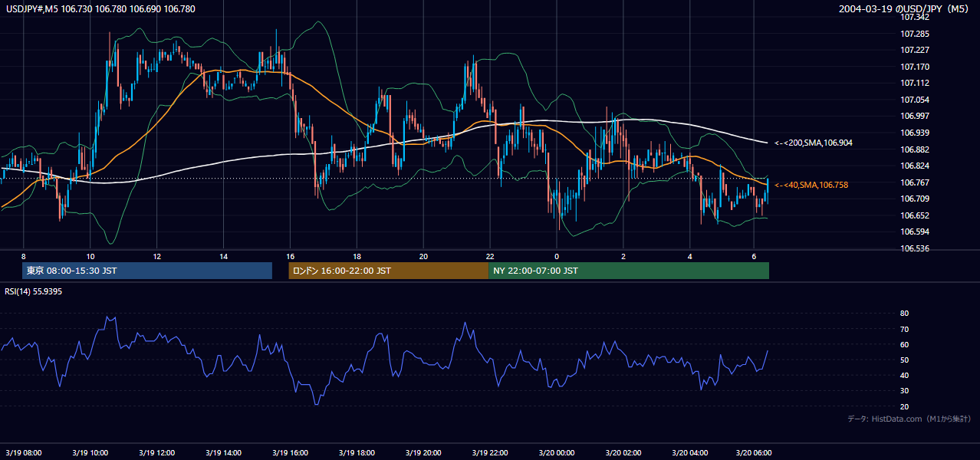The height and width of the screenshot is (460, 980).
Task: Click price axis value 106.652
Action: [915, 215]
